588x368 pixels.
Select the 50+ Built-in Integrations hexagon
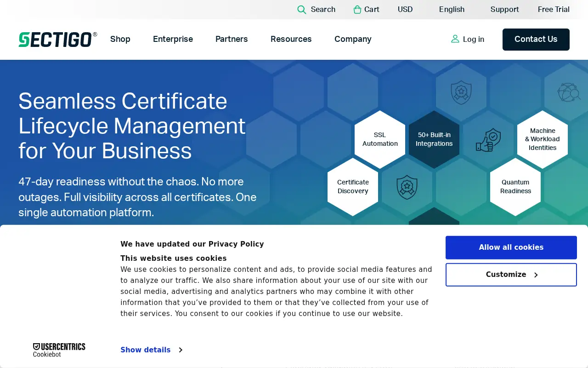pos(434,139)
